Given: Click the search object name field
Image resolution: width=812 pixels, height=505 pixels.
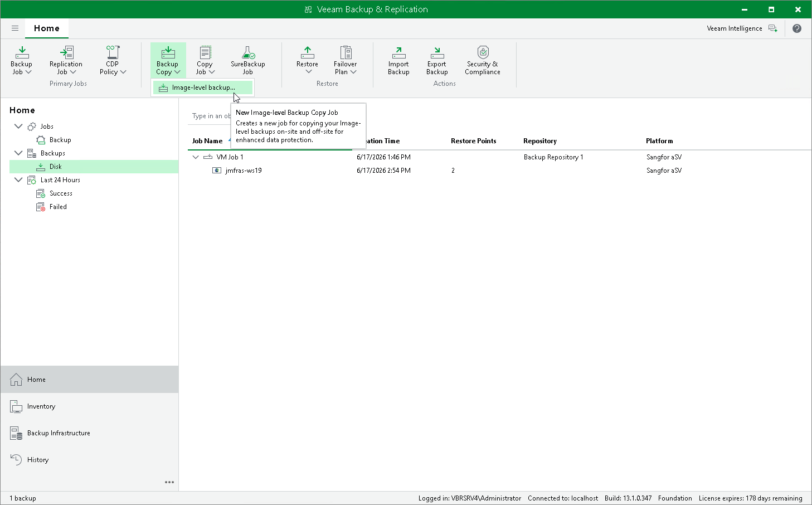Looking at the screenshot, I should coord(211,116).
